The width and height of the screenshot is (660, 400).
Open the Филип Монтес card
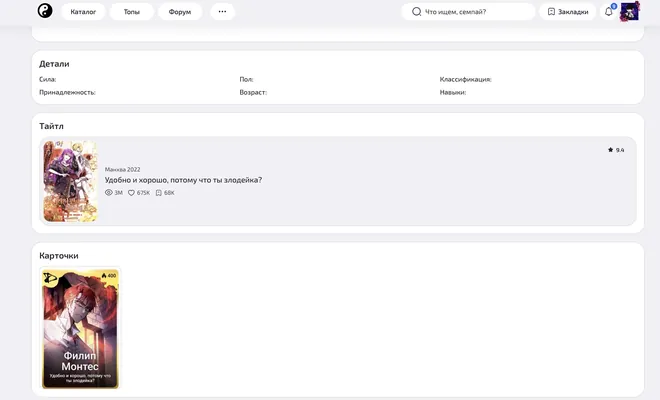point(80,328)
